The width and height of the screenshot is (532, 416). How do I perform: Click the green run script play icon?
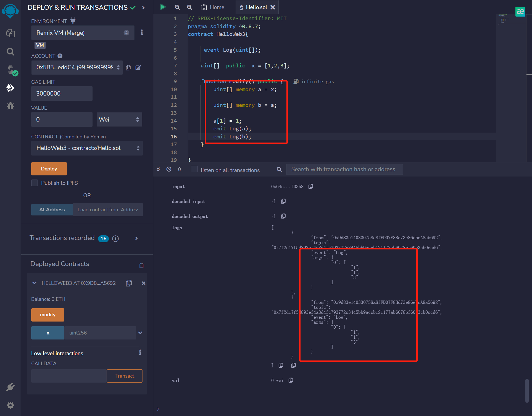[x=163, y=7]
